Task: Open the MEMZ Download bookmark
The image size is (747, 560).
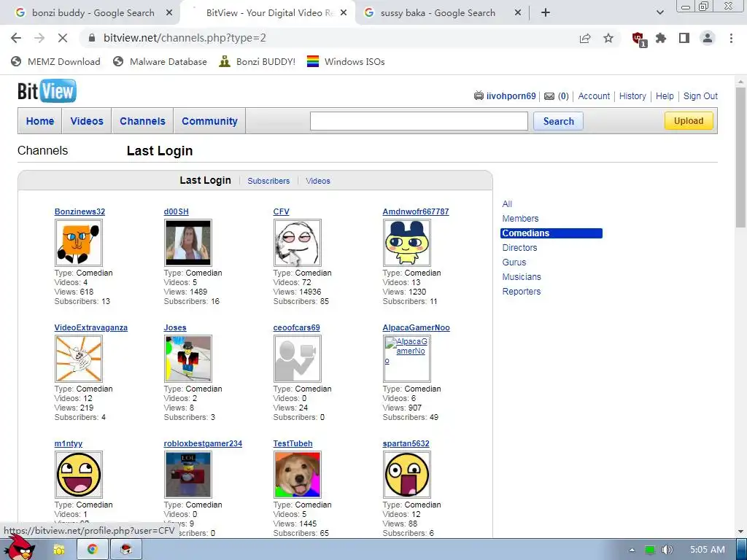Action: (55, 61)
